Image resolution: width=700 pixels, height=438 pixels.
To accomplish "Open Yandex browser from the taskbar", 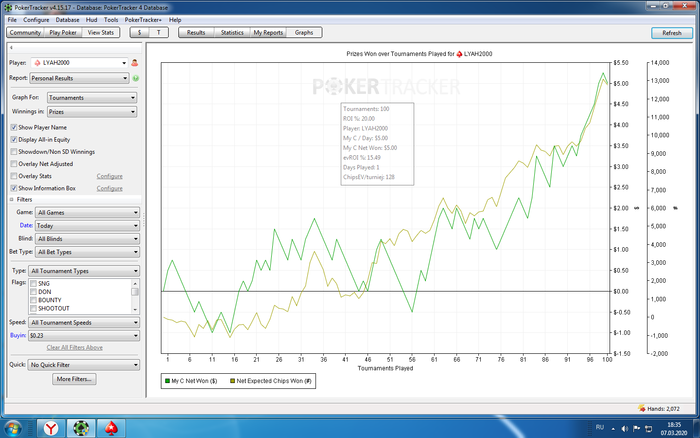I will point(51,428).
